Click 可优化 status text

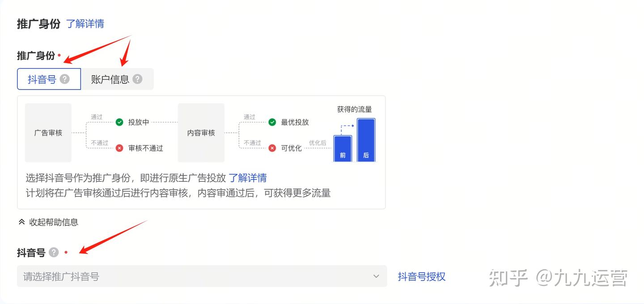(x=291, y=148)
